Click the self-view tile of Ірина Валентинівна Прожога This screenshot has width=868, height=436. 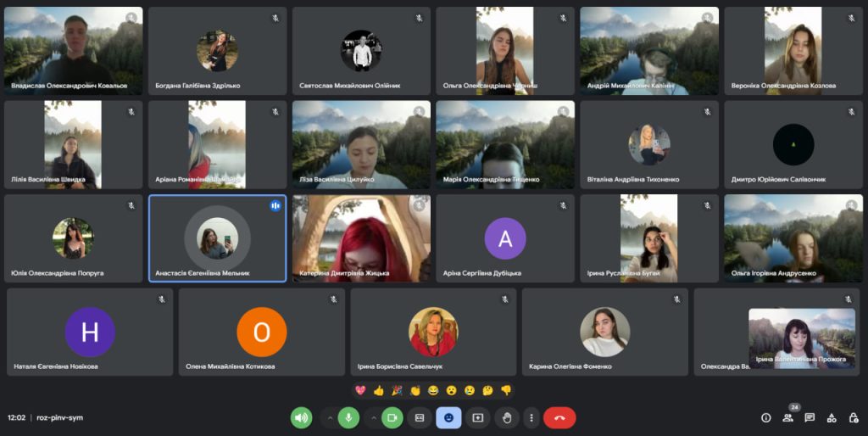801,338
